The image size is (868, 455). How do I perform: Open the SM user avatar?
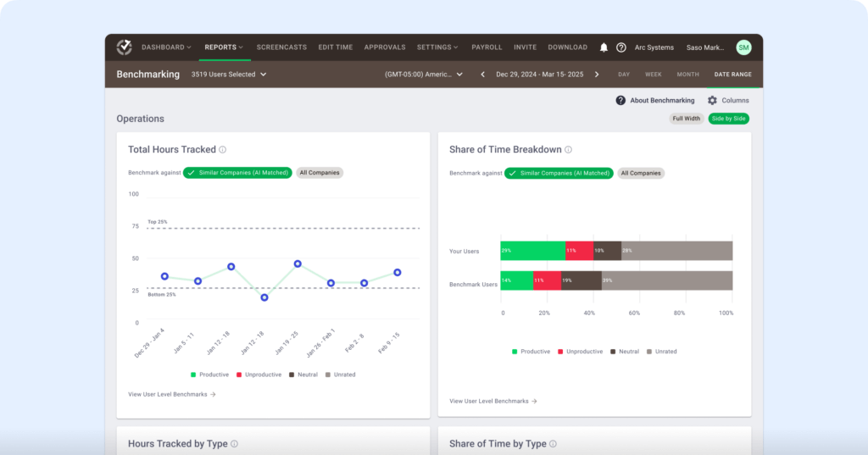click(743, 47)
